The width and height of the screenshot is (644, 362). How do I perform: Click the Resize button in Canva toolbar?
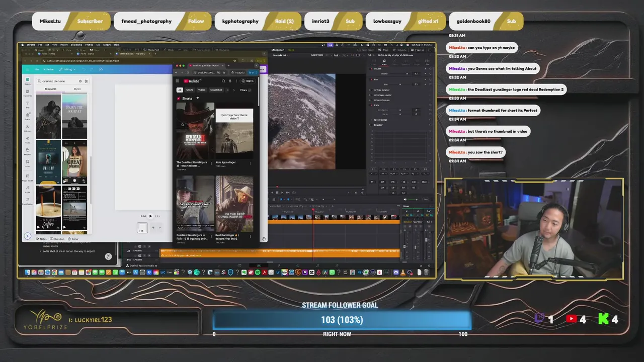(48, 69)
